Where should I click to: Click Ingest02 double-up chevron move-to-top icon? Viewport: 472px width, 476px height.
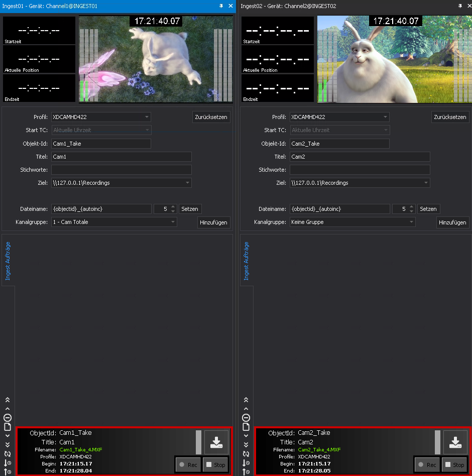coord(246,400)
